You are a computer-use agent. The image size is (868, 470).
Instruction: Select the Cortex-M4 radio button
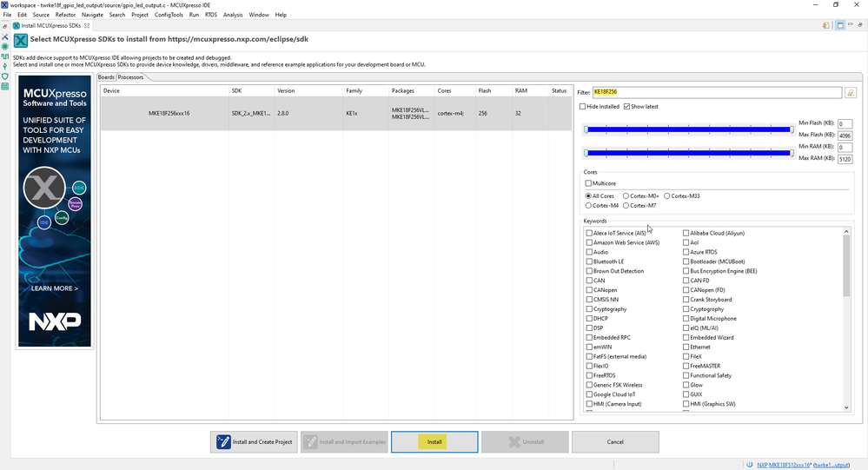click(588, 205)
